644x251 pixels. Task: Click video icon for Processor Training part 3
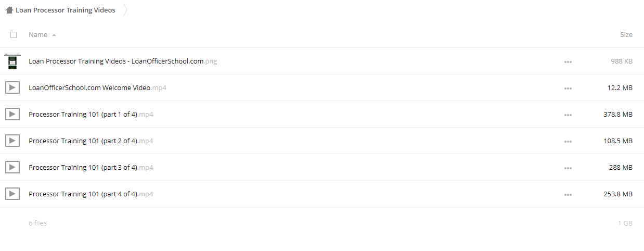point(12,167)
